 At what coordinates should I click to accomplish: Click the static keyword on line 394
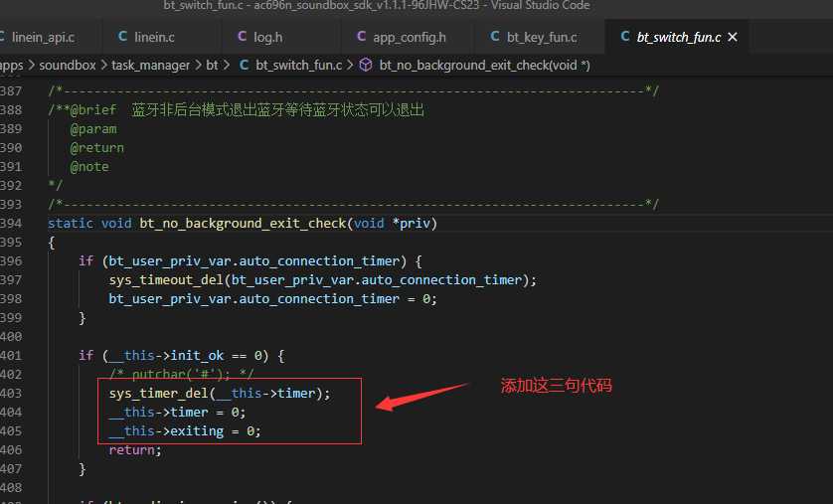click(71, 224)
